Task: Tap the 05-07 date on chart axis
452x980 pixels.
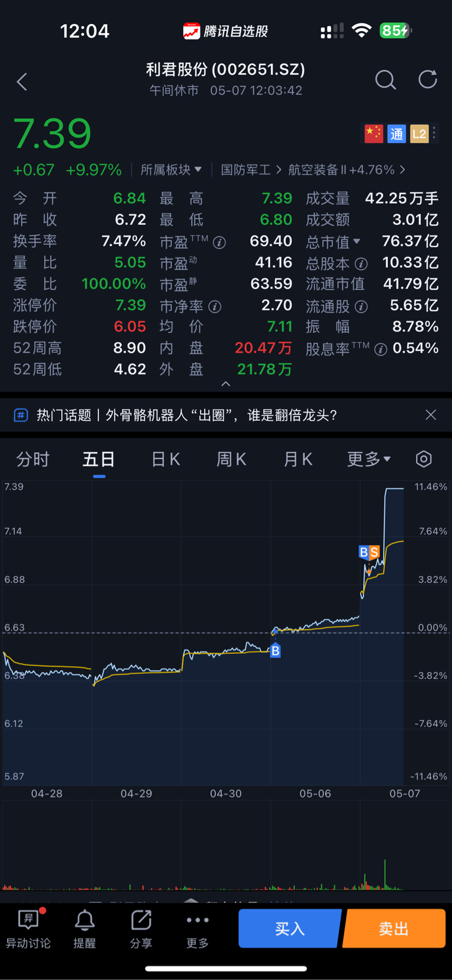Action: pos(405,793)
